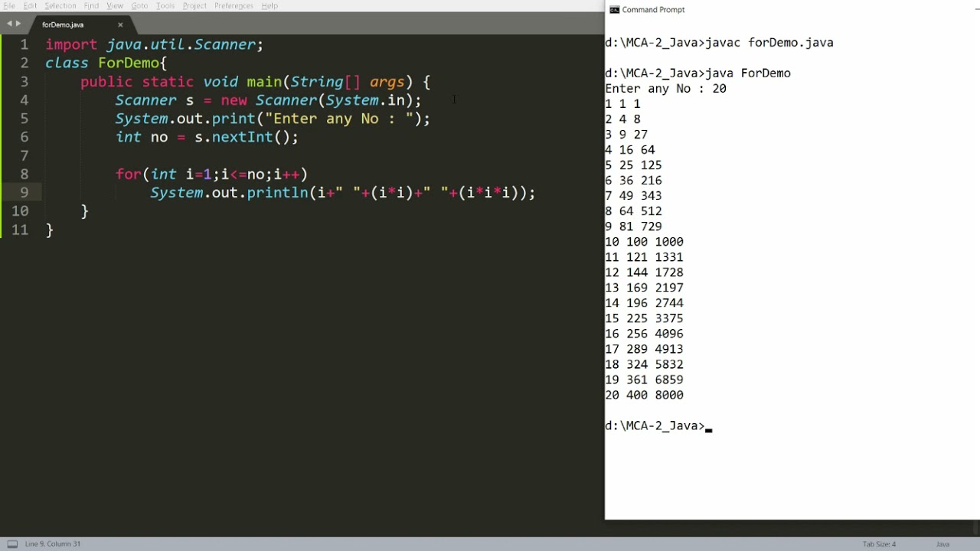Click the Line 9, Column 31 status text
The height and width of the screenshot is (551, 980).
(x=53, y=544)
